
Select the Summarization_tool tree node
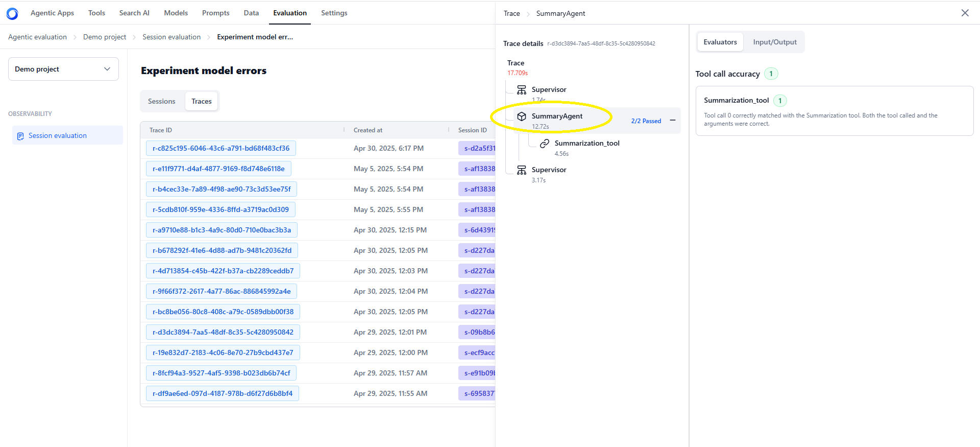pos(587,144)
